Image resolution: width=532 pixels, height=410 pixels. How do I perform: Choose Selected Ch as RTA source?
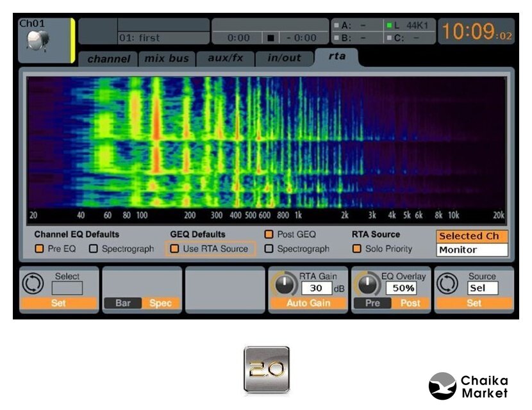click(472, 236)
